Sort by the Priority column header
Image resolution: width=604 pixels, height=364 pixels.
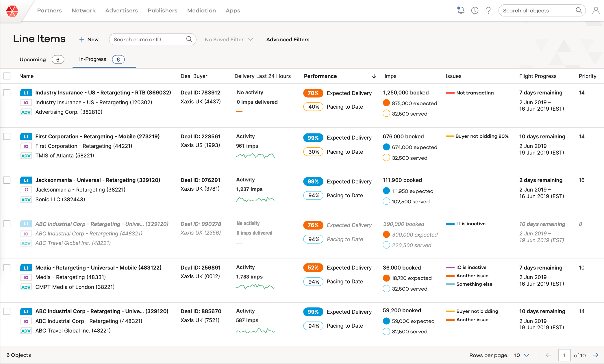(587, 76)
